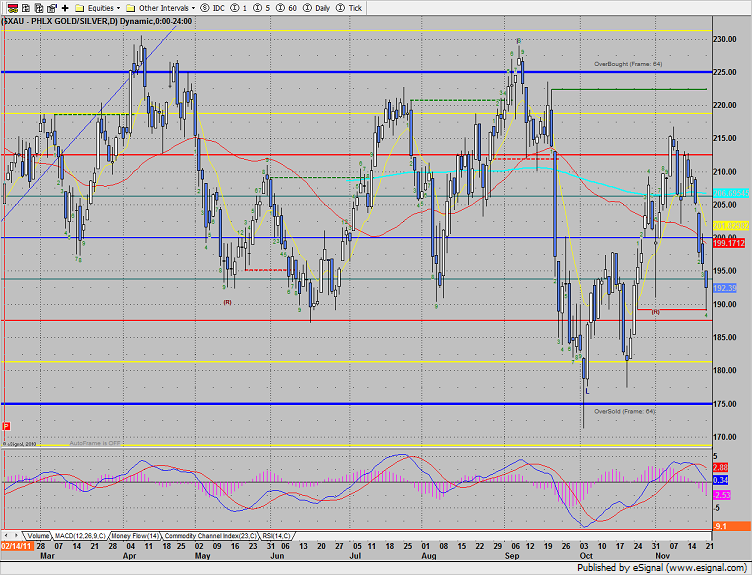Click the blue 0.34 MACD value label
752x575 pixels.
coord(721,480)
